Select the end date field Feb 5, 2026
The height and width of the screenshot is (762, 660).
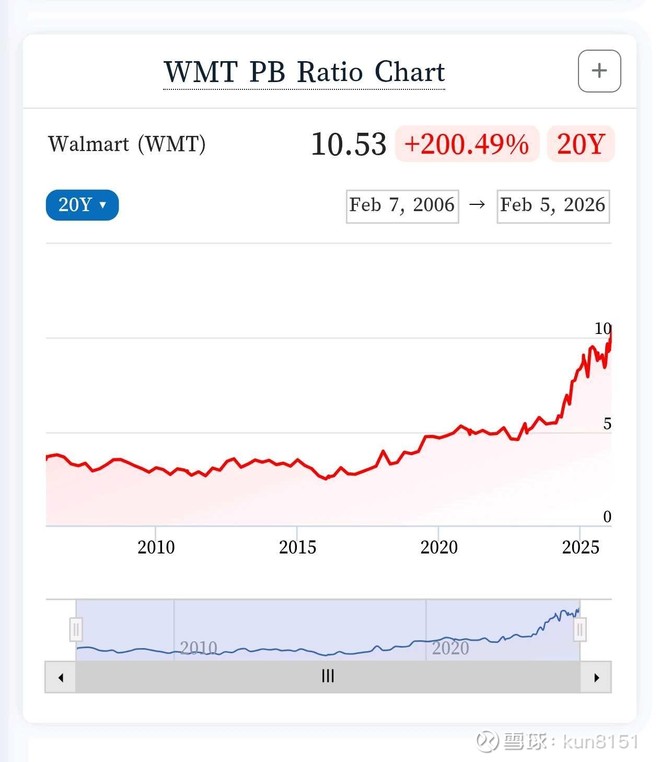click(553, 205)
